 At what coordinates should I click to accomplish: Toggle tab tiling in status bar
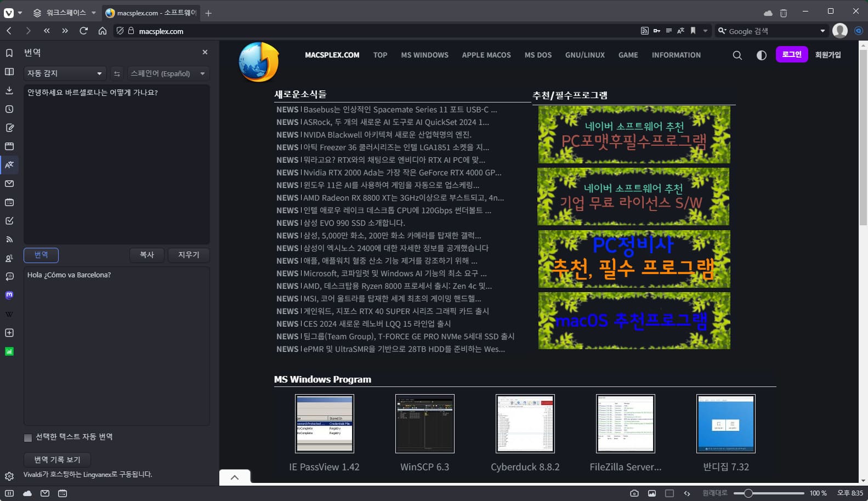pyautogui.click(x=670, y=493)
